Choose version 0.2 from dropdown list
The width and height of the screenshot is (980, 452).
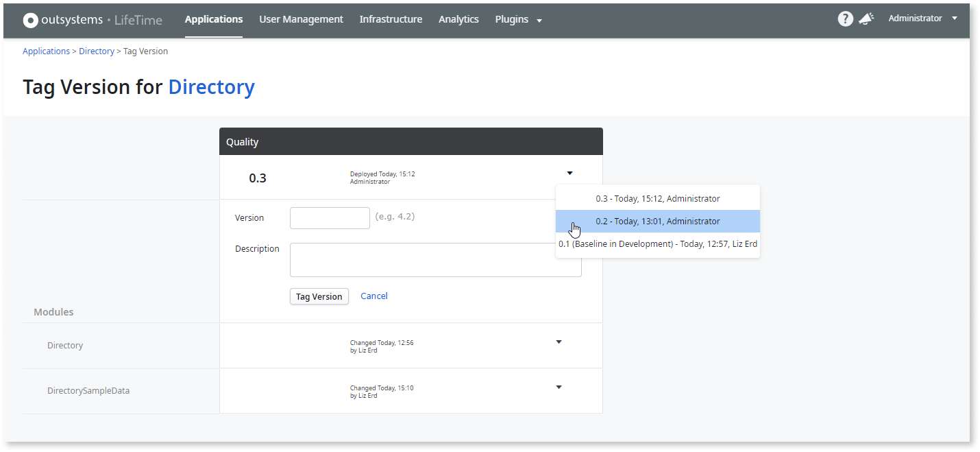pos(657,221)
